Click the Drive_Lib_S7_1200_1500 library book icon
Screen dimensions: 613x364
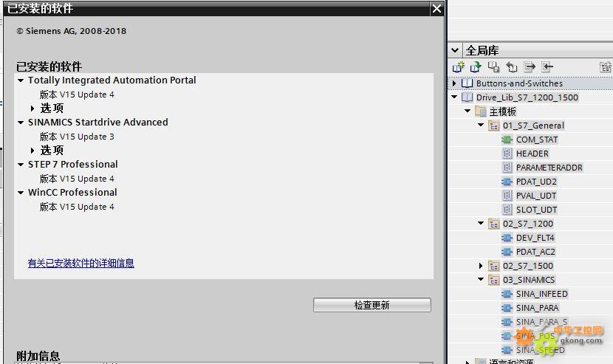[468, 97]
